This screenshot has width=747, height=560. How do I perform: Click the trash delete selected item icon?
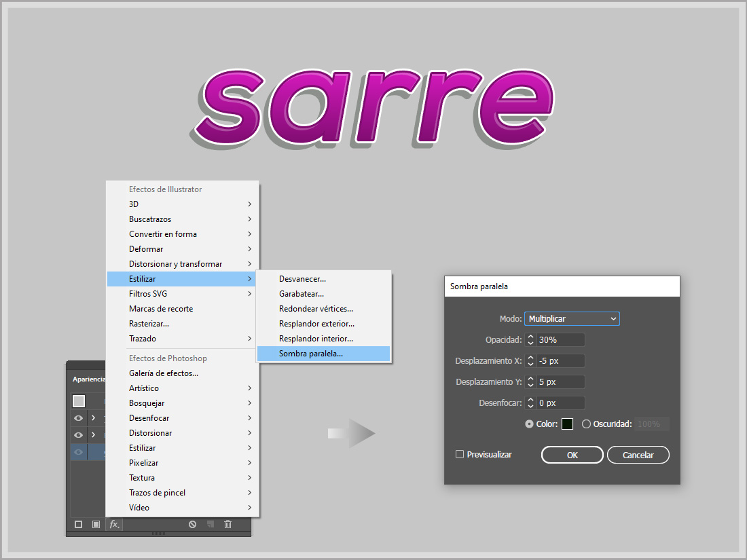(x=227, y=524)
